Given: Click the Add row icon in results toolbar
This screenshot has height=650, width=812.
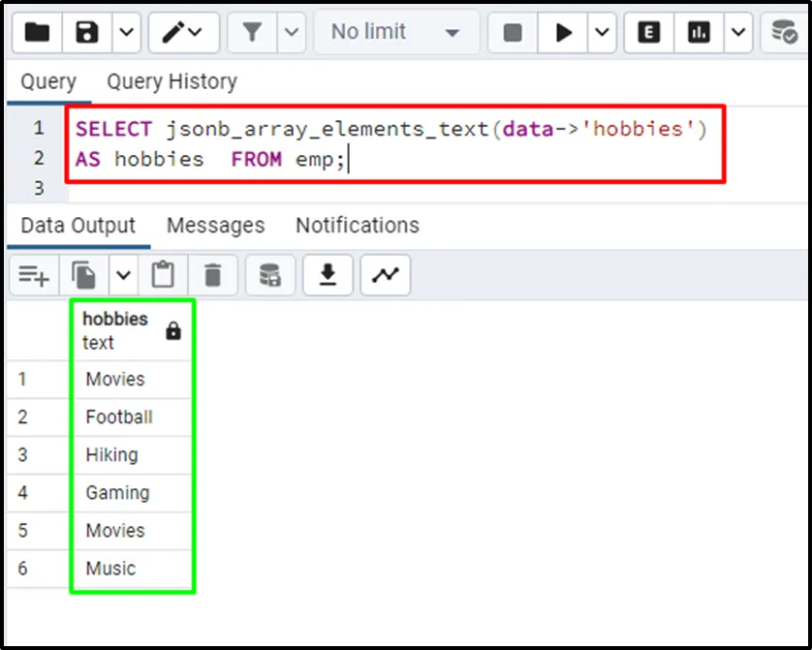Looking at the screenshot, I should tap(34, 276).
